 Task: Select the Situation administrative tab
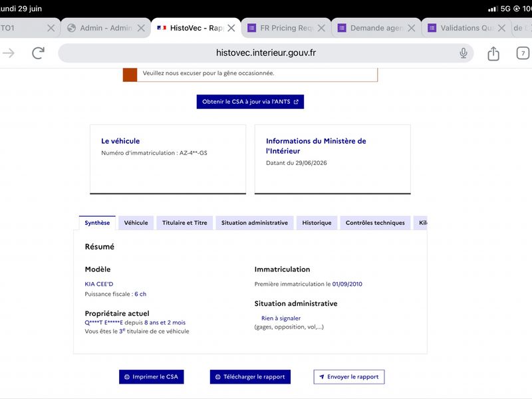point(255,223)
